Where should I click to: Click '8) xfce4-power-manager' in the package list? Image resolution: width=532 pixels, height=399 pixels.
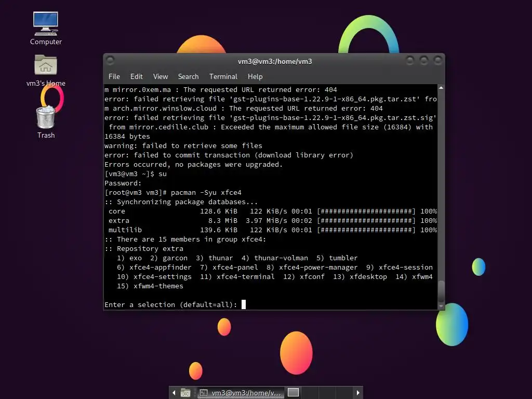[x=312, y=268]
